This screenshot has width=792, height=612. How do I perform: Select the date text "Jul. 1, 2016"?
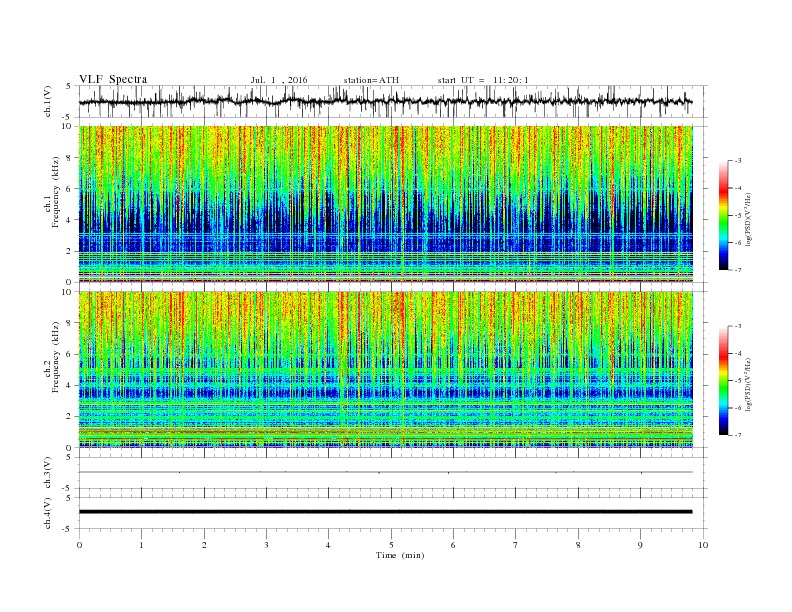[279, 80]
